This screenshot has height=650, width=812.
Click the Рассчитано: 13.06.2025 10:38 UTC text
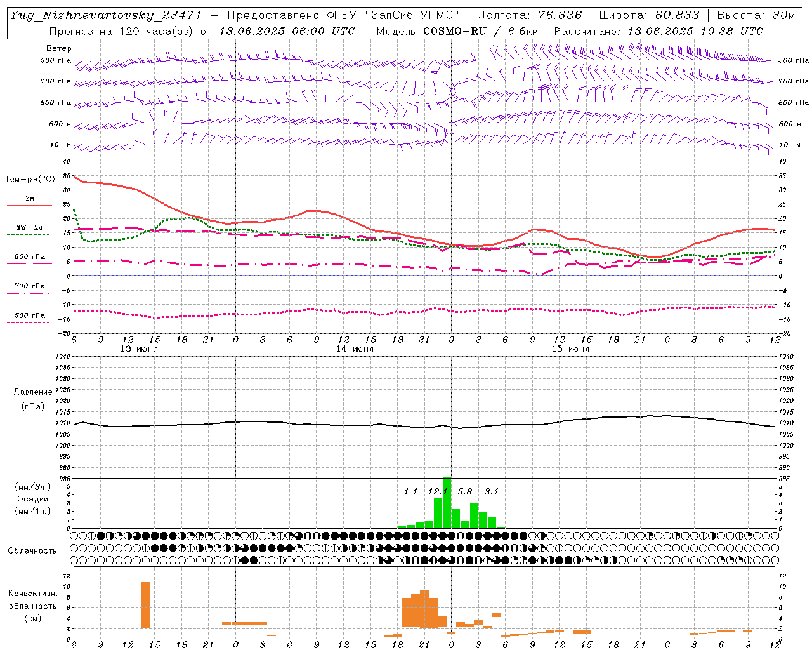(658, 31)
